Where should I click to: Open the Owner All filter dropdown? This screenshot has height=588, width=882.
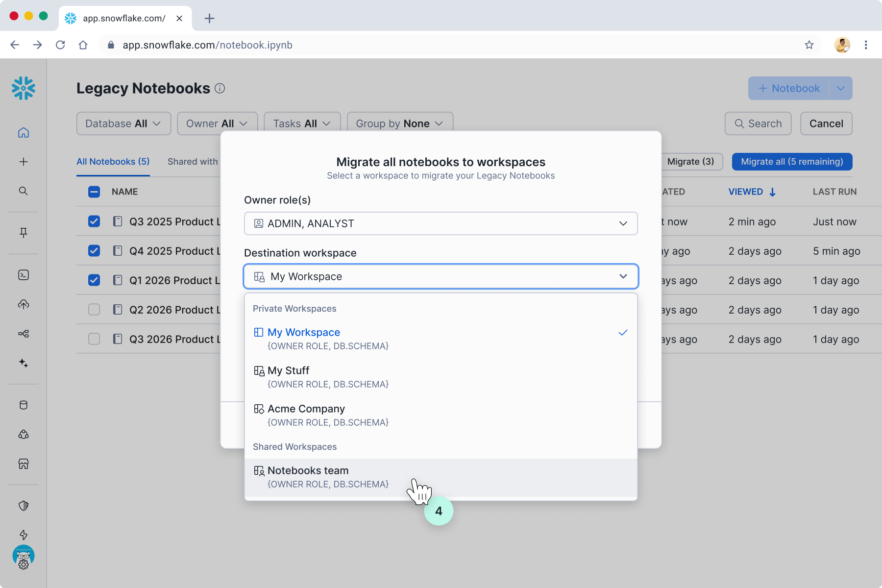coord(217,123)
